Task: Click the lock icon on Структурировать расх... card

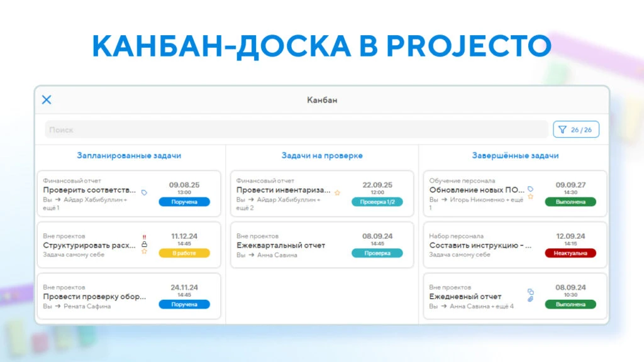Action: tap(144, 244)
